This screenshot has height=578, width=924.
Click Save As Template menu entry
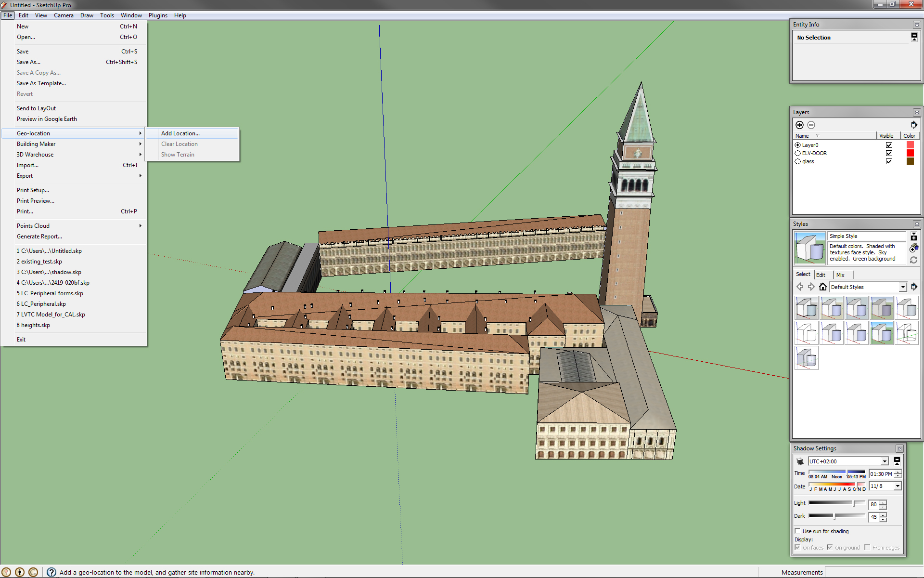[41, 83]
